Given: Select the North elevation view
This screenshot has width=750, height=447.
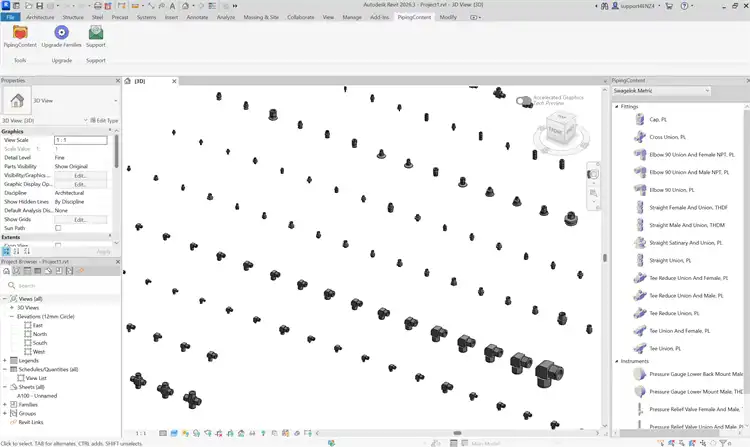Looking at the screenshot, I should tap(39, 334).
